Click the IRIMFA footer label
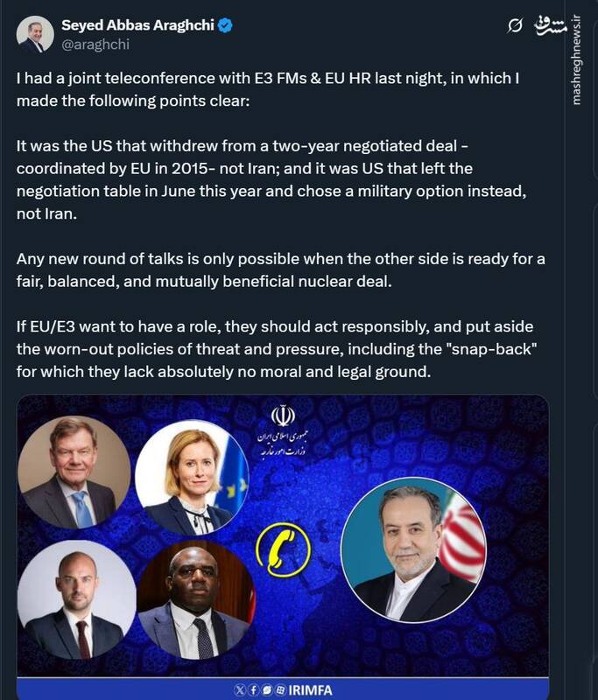The width and height of the screenshot is (598, 700). point(310,690)
